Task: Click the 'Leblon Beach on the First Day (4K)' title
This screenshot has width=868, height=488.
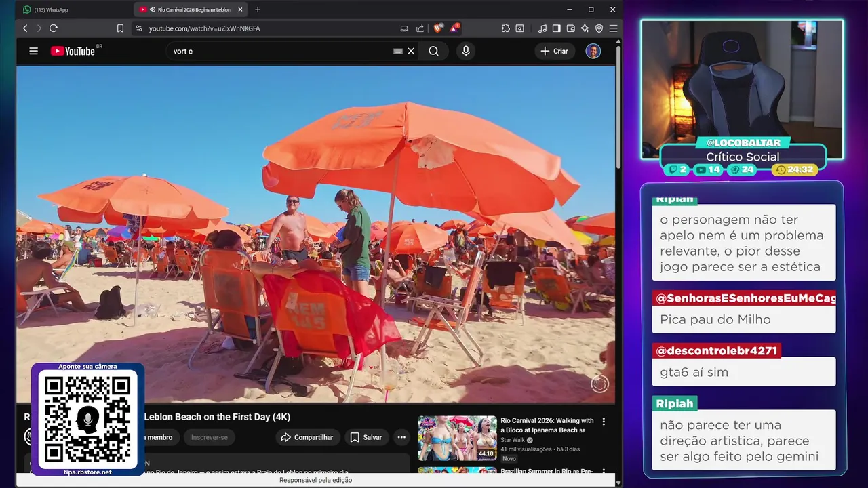Action: coord(217,417)
